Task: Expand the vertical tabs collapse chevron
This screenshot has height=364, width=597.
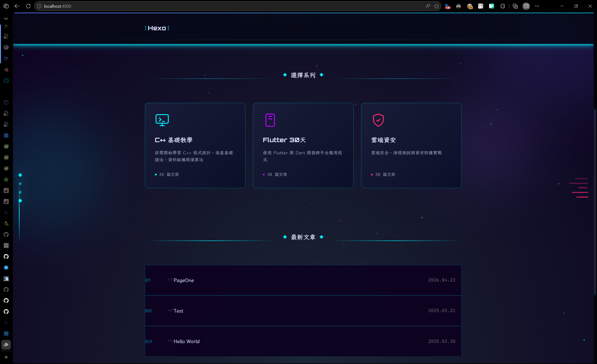Action: 6,19
